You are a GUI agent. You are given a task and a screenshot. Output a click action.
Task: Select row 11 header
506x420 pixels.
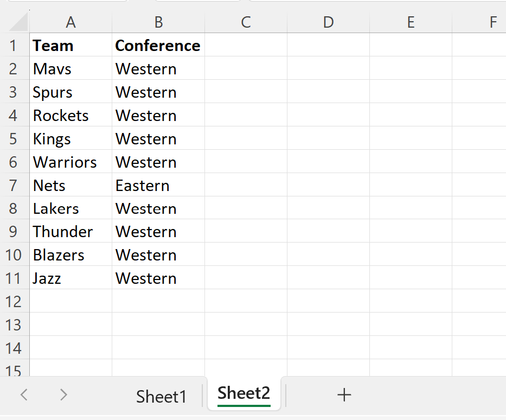[x=14, y=278]
